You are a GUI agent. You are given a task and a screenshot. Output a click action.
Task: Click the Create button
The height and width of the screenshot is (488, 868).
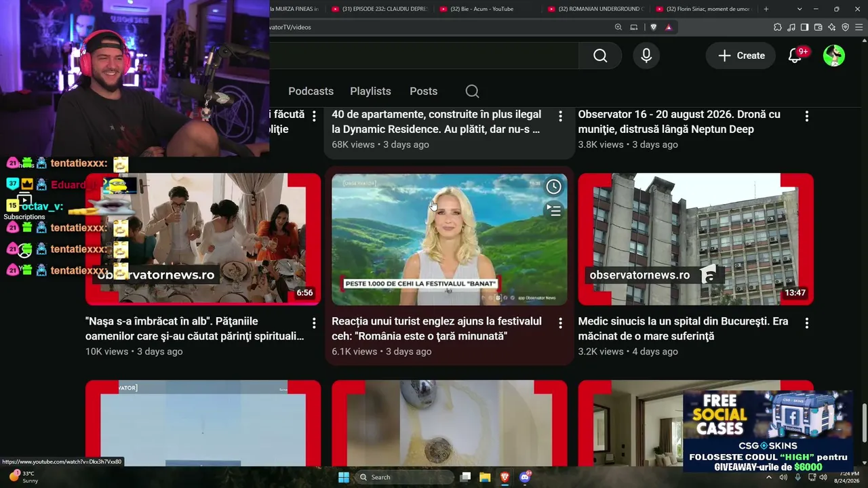[x=741, y=56]
